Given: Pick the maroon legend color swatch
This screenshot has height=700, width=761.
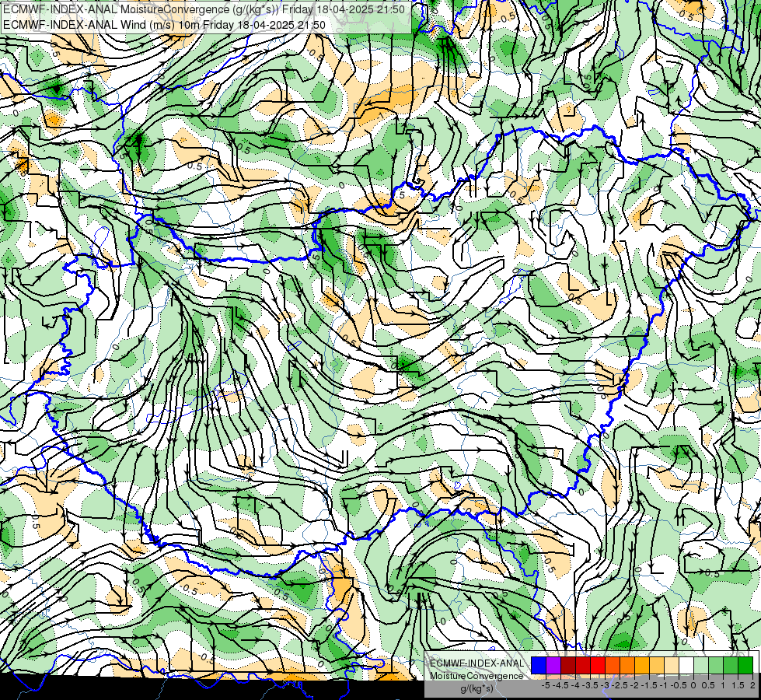Looking at the screenshot, I should coord(568,665).
